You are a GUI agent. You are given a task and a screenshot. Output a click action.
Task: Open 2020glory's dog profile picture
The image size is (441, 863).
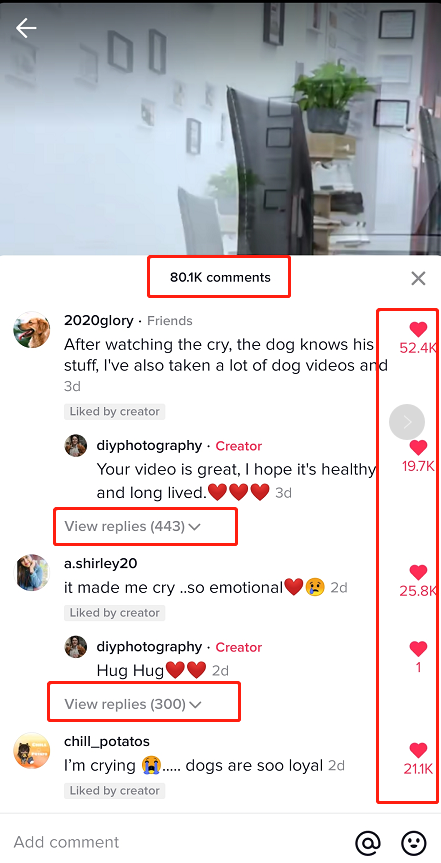[31, 330]
